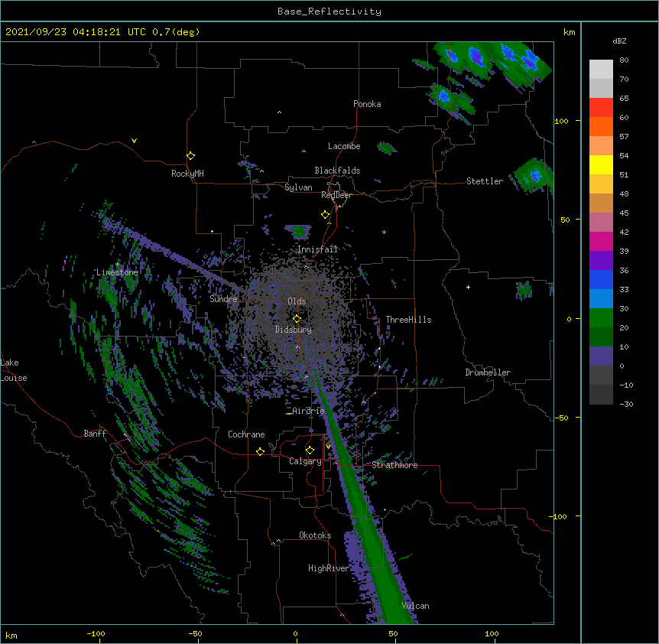Click the Cochrane label

point(246,434)
